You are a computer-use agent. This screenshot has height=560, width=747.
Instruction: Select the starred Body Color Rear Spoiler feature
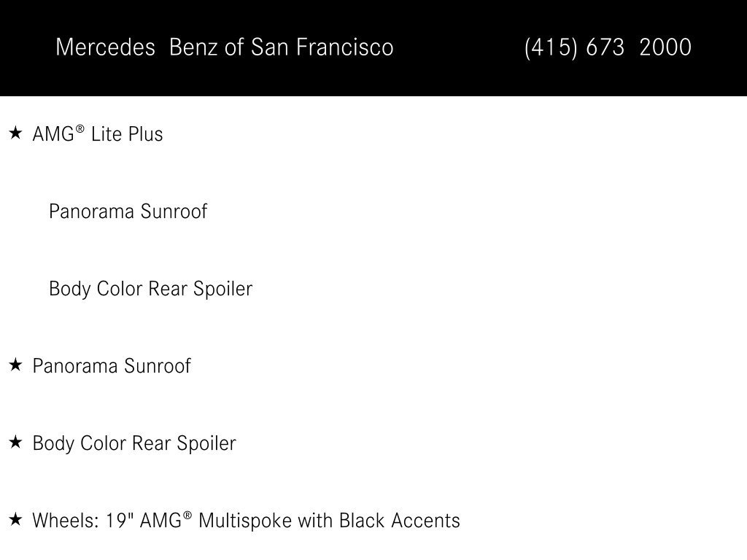(134, 443)
